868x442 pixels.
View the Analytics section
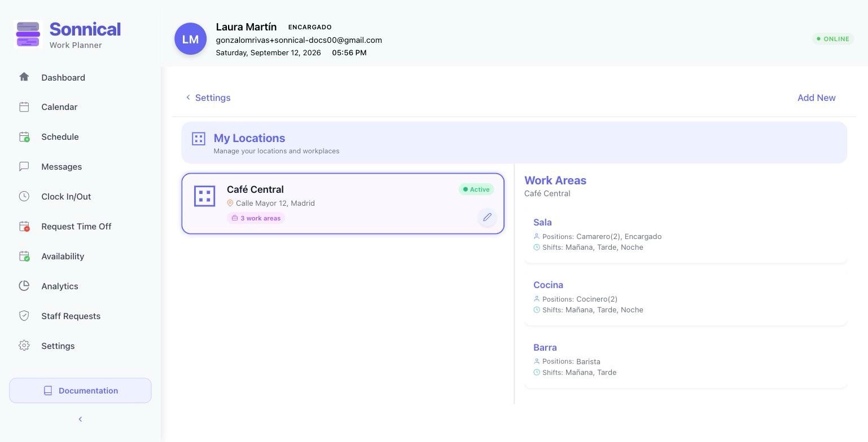pyautogui.click(x=60, y=286)
